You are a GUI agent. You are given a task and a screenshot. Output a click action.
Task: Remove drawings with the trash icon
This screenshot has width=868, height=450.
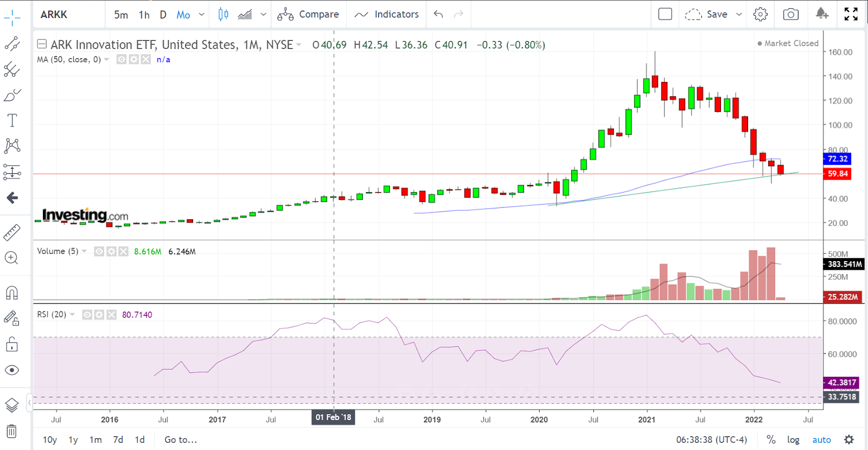click(12, 432)
